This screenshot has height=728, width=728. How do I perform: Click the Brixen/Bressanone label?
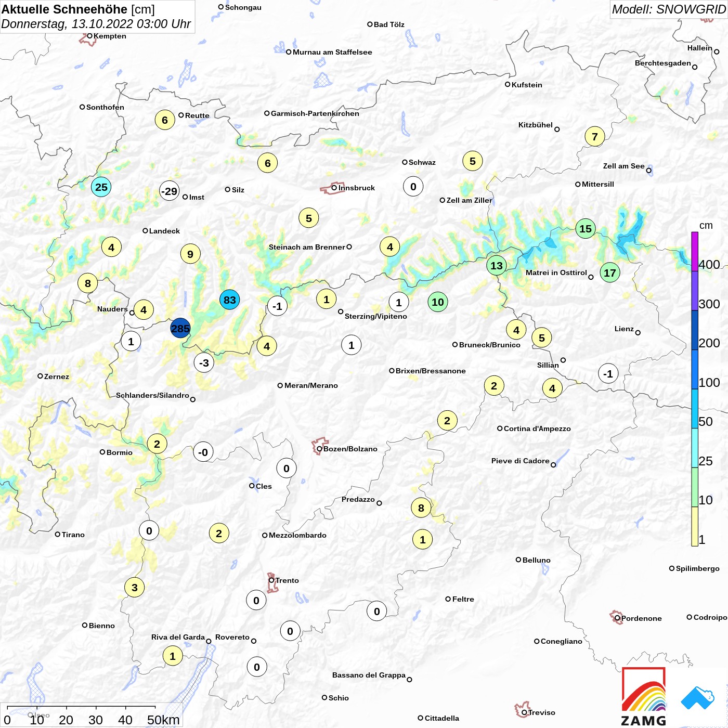coord(431,371)
